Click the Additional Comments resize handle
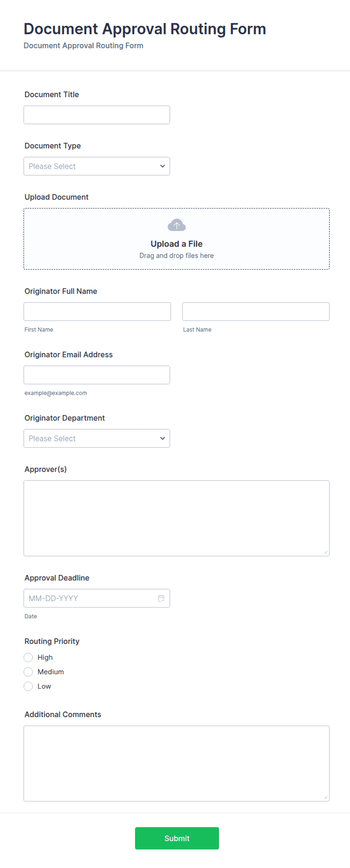Viewport: 350px width, 868px height. tap(326, 797)
